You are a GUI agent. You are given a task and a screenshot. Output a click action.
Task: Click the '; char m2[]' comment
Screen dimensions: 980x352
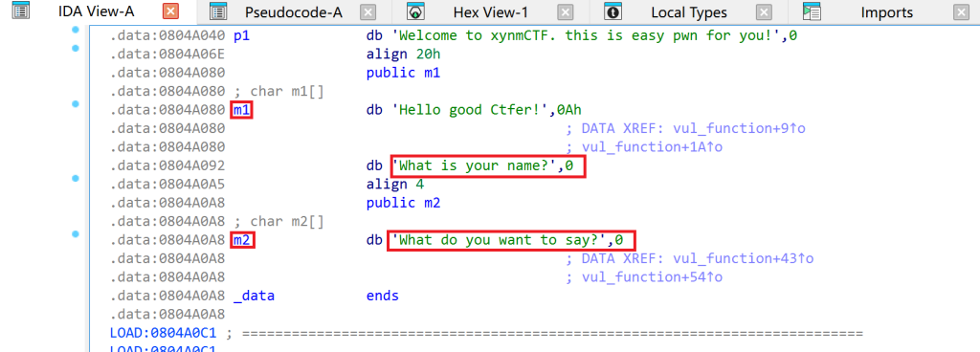coord(278,222)
